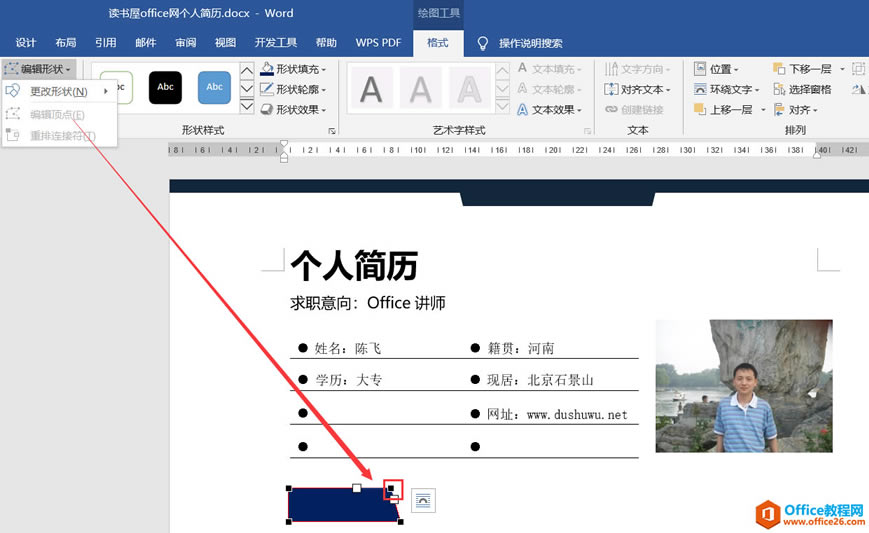This screenshot has height=533, width=869.
Task: Switch to 引用 ribbon tab
Action: tap(105, 43)
